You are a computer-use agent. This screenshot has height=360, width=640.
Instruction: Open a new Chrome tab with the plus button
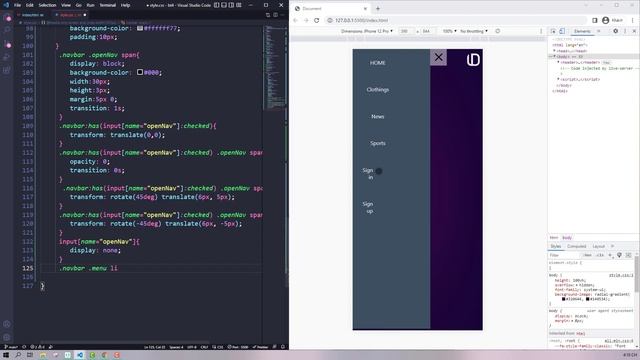tap(378, 8)
